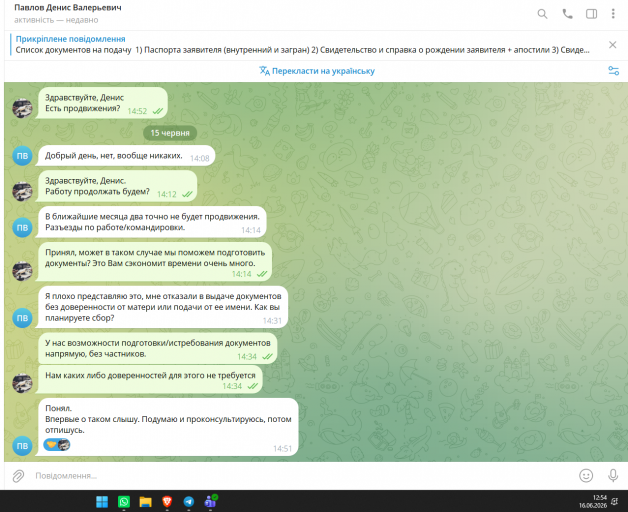The image size is (628, 512).
Task: Open the emoji picker smiley icon
Action: (x=586, y=476)
